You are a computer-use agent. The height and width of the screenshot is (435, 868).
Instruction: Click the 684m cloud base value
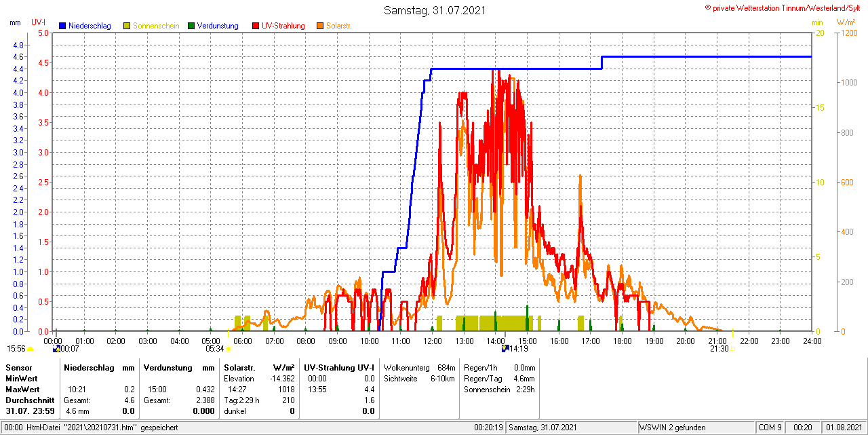(446, 367)
